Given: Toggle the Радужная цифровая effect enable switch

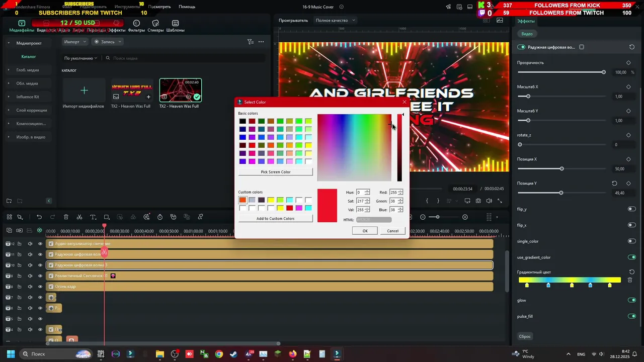Looking at the screenshot, I should click(x=521, y=47).
